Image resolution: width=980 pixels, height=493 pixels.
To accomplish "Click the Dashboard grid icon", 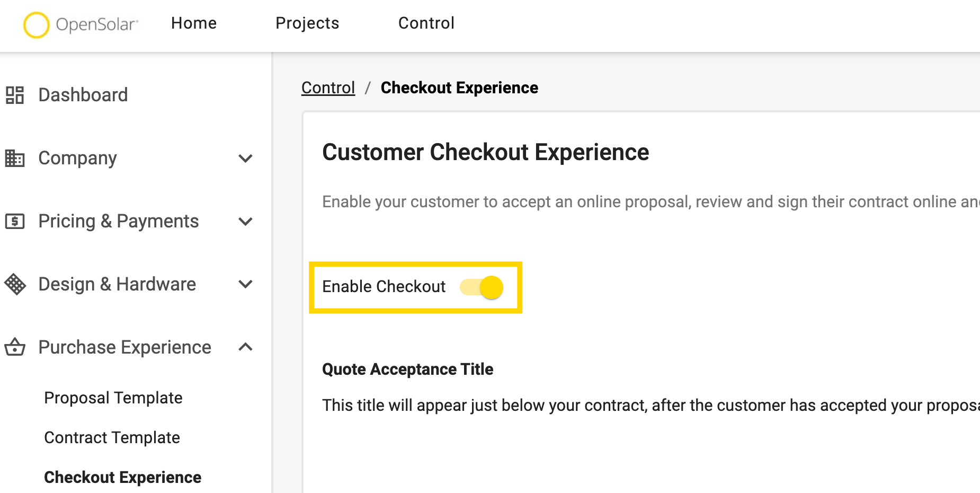I will coord(15,95).
